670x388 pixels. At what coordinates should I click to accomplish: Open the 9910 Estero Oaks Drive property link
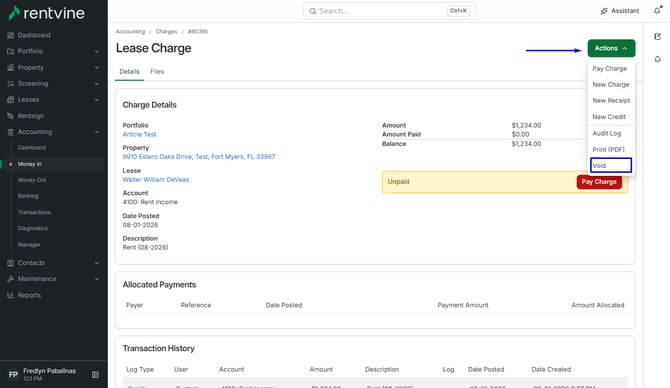(x=199, y=157)
